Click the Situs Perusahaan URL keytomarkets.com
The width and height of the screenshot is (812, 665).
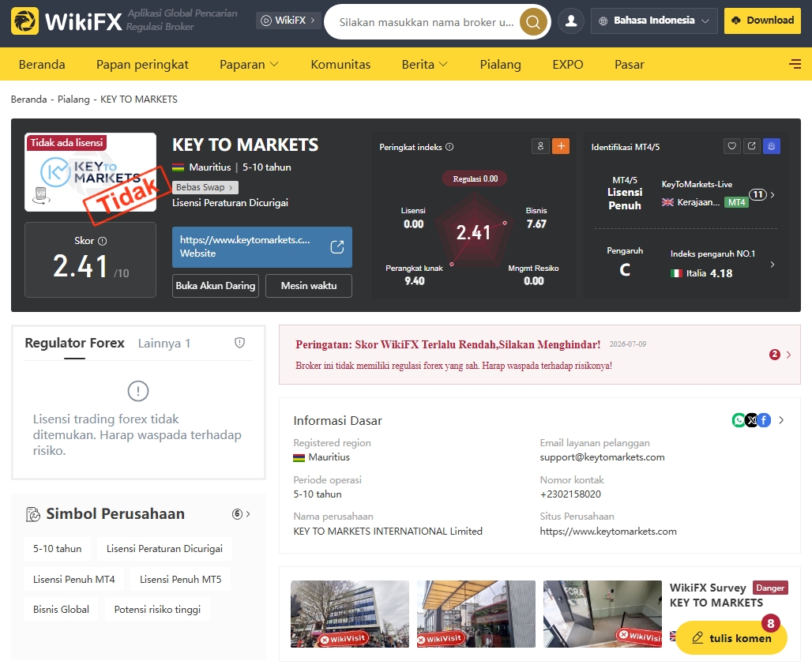[608, 532]
